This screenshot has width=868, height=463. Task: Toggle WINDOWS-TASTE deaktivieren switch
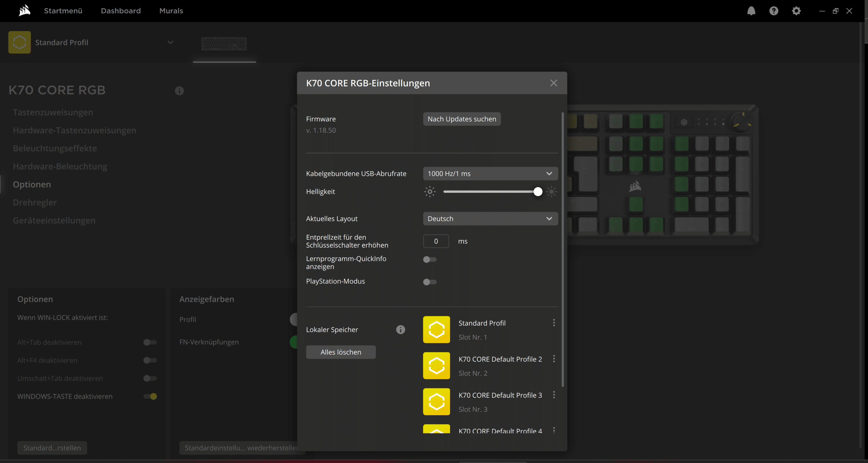(x=150, y=396)
